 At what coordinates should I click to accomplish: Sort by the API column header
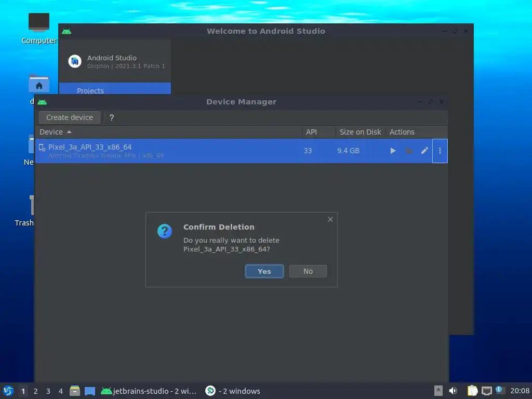tap(318, 132)
